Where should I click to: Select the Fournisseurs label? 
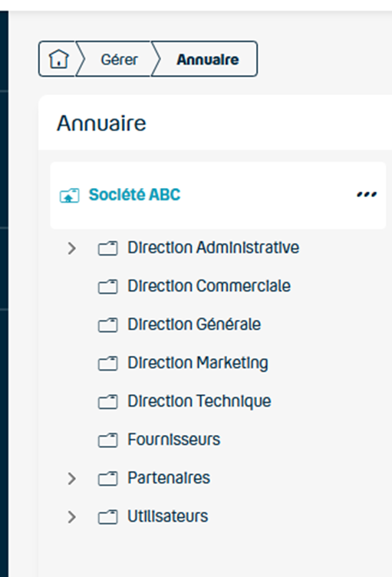(173, 440)
